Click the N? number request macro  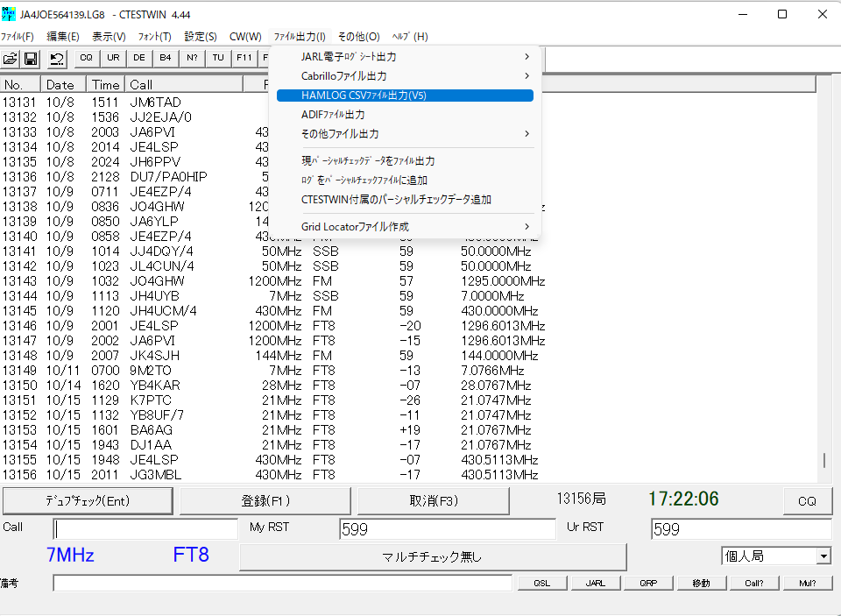point(191,58)
